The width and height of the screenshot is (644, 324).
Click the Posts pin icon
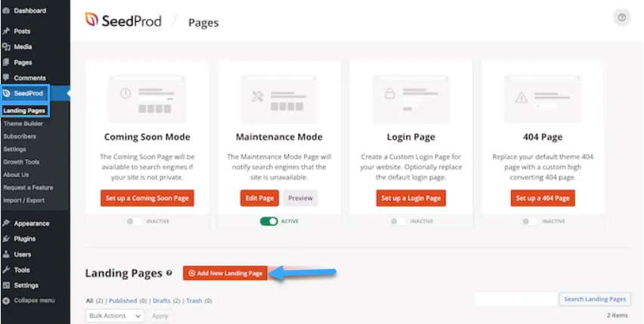(x=6, y=31)
